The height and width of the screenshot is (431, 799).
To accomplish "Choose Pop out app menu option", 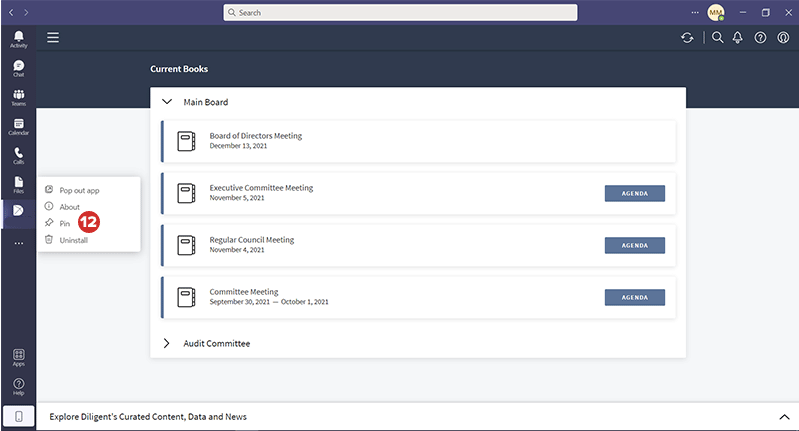I will pos(79,190).
